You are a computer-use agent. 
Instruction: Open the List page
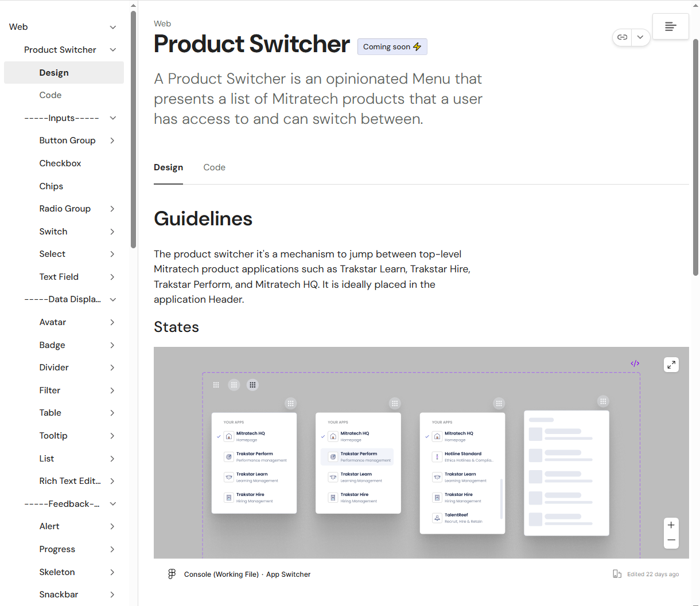pos(46,459)
